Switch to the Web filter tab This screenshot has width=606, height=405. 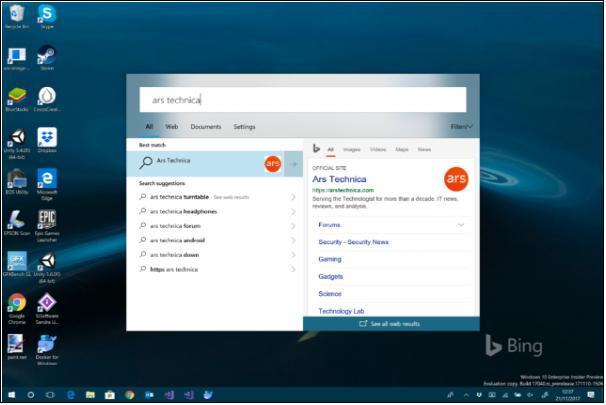coord(172,126)
